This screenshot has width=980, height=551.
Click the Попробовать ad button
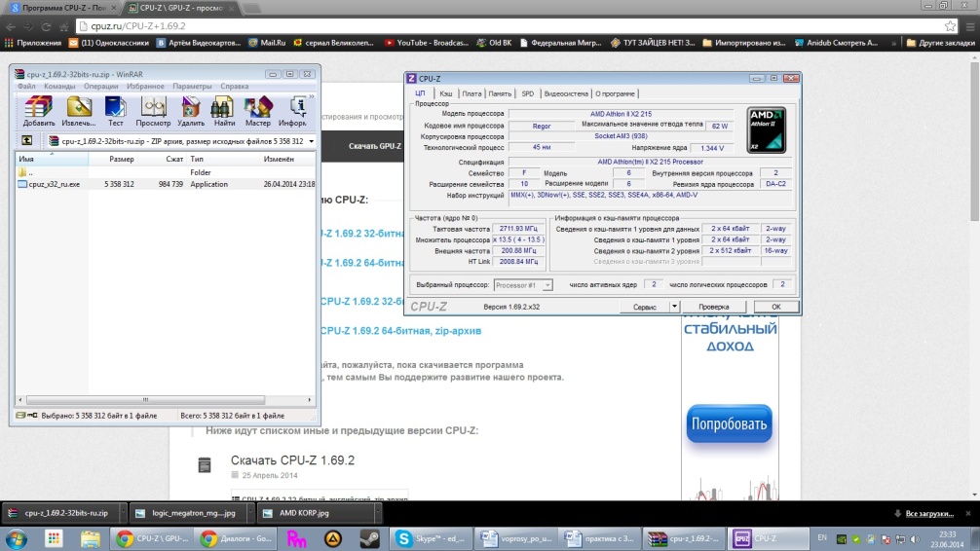729,423
